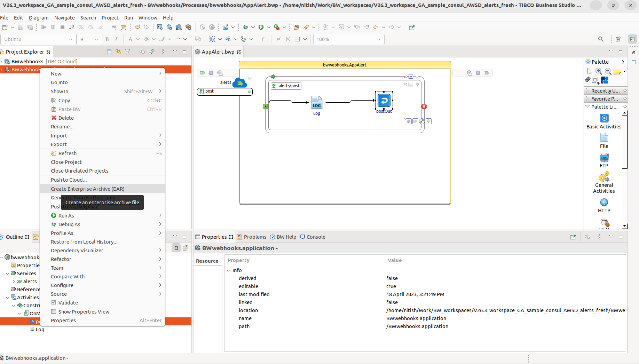
Task: Click the Save toolbar icon
Action: click(x=21, y=27)
